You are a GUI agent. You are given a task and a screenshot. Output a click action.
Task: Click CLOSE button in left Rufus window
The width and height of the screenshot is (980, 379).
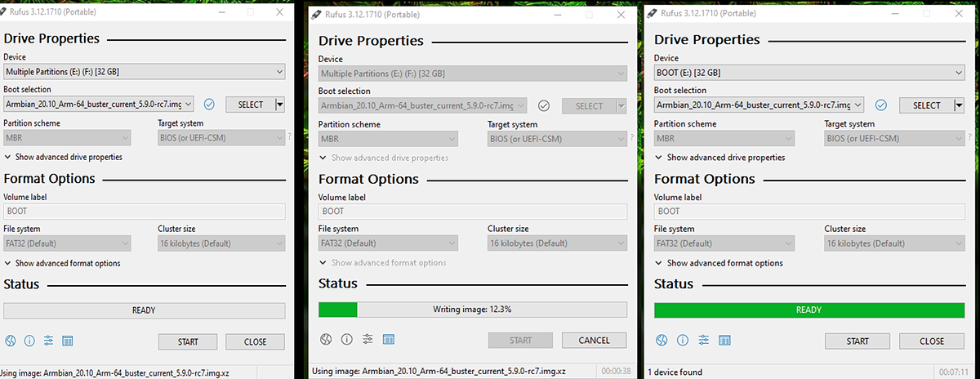tap(255, 341)
